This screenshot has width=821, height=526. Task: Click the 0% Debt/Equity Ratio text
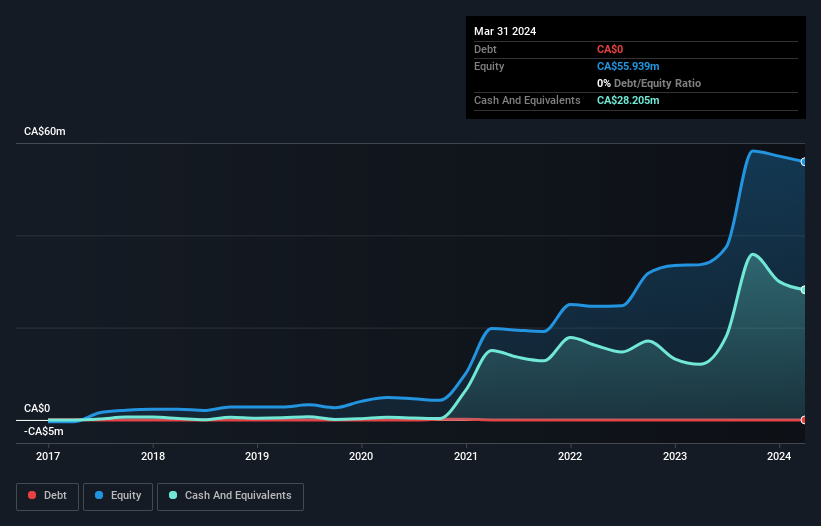point(649,83)
